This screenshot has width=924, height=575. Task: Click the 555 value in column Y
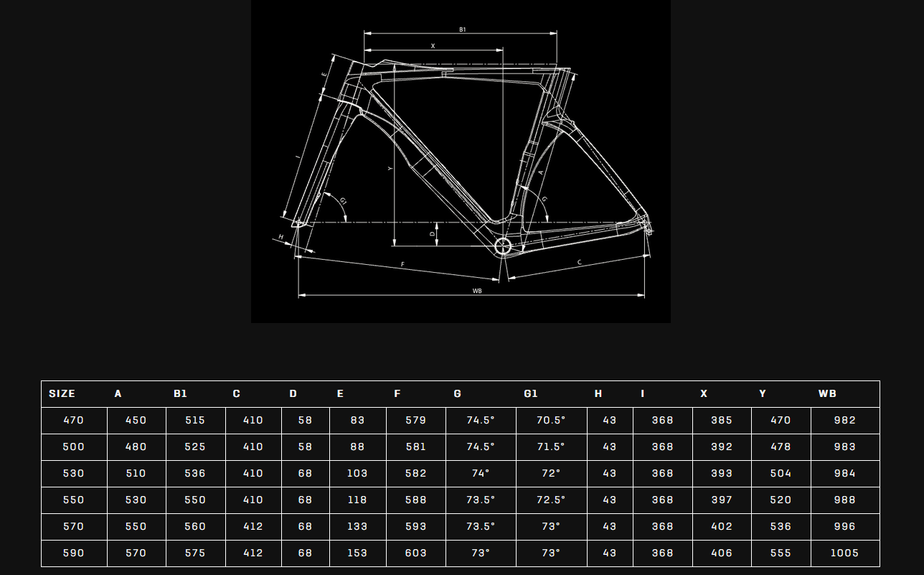point(781,553)
